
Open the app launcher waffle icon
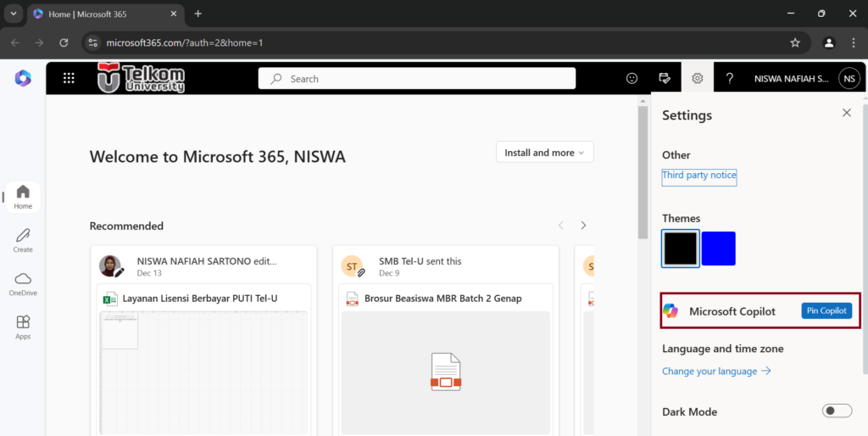(x=69, y=78)
